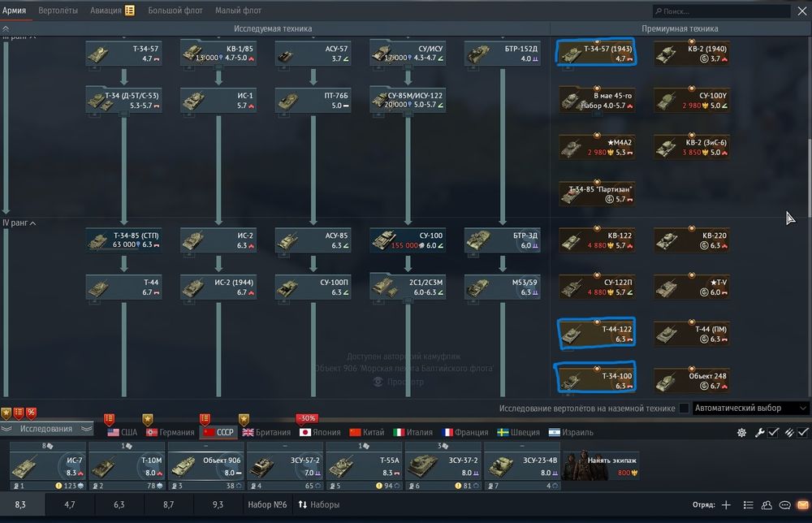Screen dimensions: 812x523
Task: Select premium Т-44-122 card
Action: tap(597, 334)
